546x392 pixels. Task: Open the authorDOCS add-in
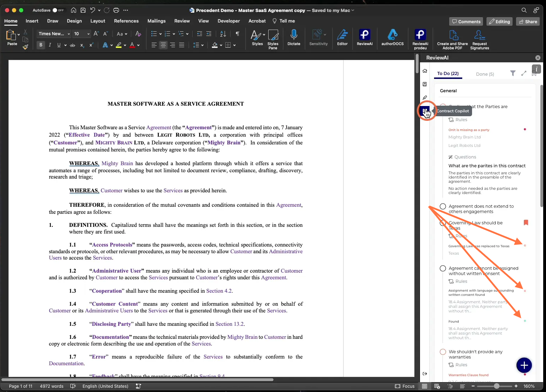[393, 38]
